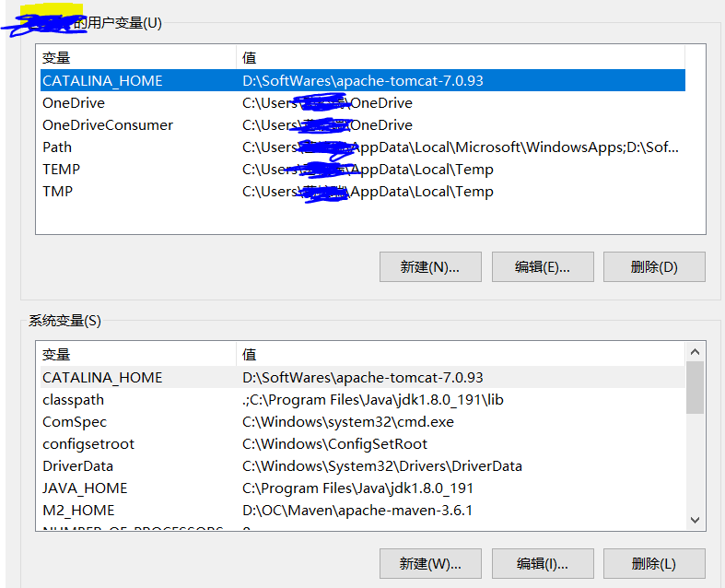This screenshot has width=725, height=588.
Task: Click the value C:\Windows\System32\Drivers\DriverData
Action: [x=382, y=466]
